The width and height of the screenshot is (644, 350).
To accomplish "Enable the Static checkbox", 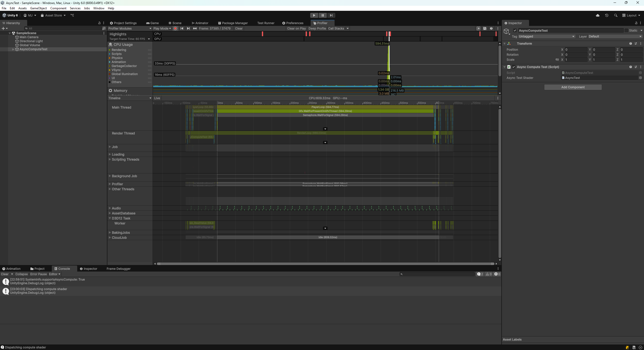I will point(626,30).
